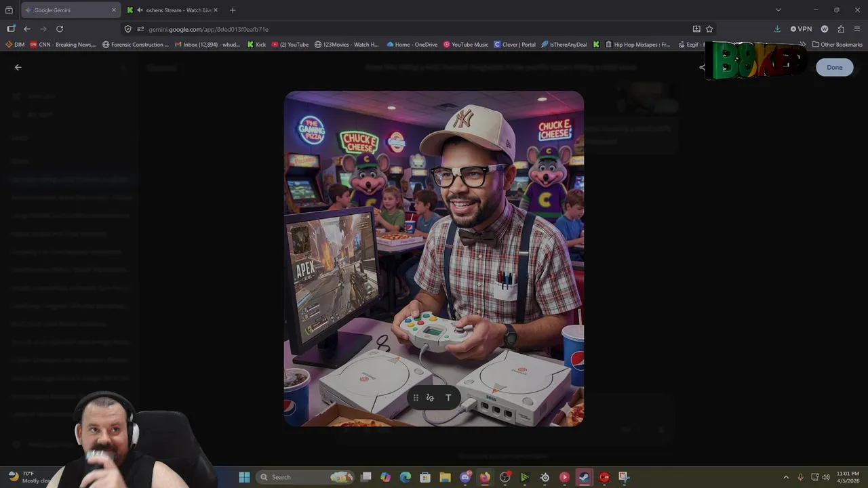Open Microsoft Store from the taskbar
Image resolution: width=868 pixels, height=488 pixels.
425,477
